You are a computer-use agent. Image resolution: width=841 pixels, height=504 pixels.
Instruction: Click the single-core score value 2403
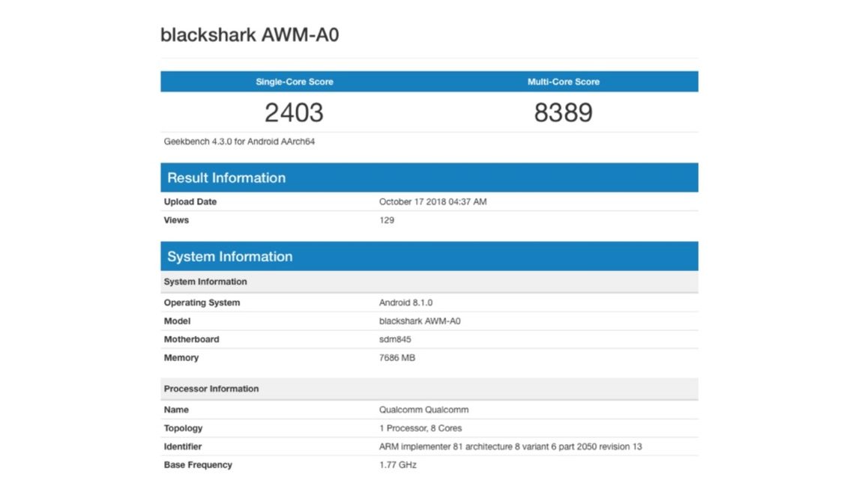[x=294, y=112]
